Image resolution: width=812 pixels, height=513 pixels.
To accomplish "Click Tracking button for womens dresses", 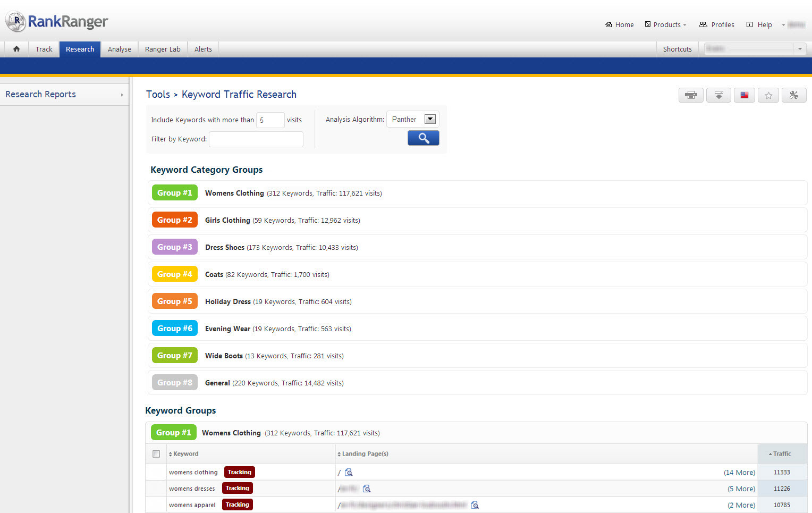I will pyautogui.click(x=237, y=489).
